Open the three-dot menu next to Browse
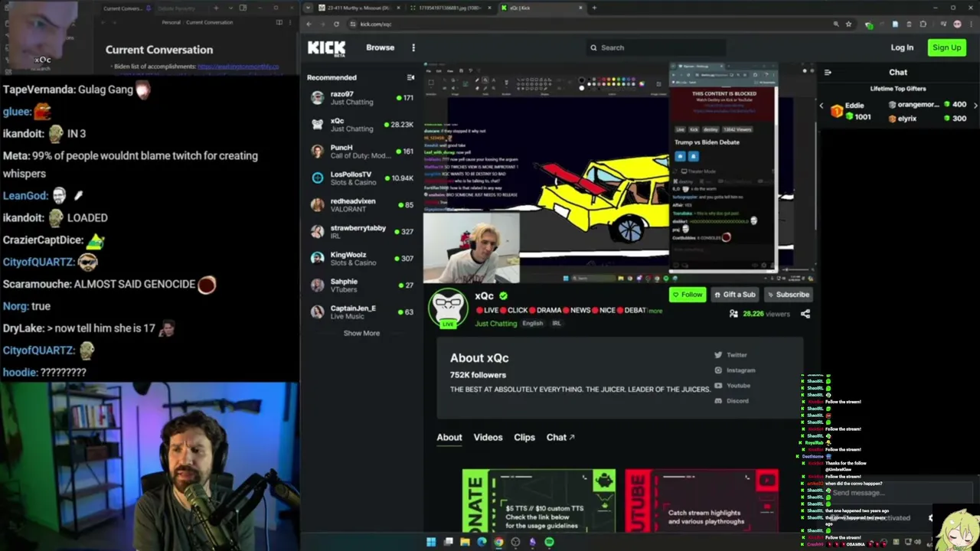Image resolution: width=980 pixels, height=551 pixels. tap(413, 47)
